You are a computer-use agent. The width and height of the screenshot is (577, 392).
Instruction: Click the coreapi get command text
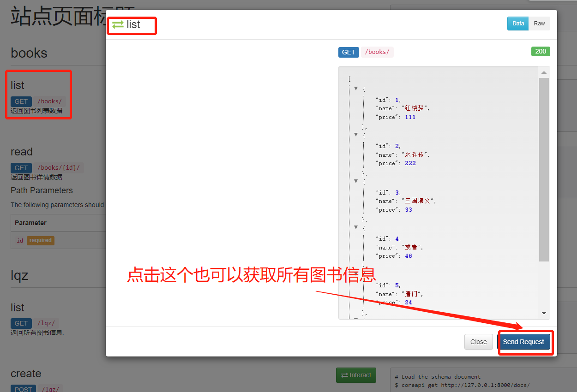(x=463, y=385)
